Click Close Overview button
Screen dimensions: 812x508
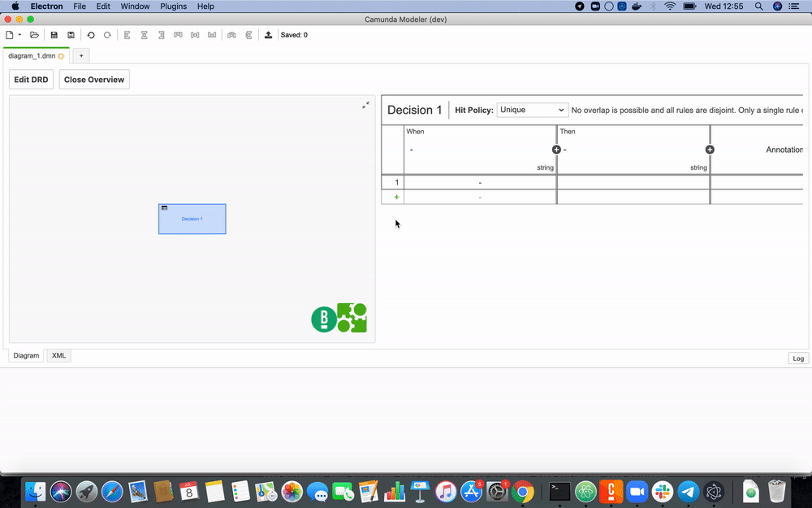pos(94,80)
